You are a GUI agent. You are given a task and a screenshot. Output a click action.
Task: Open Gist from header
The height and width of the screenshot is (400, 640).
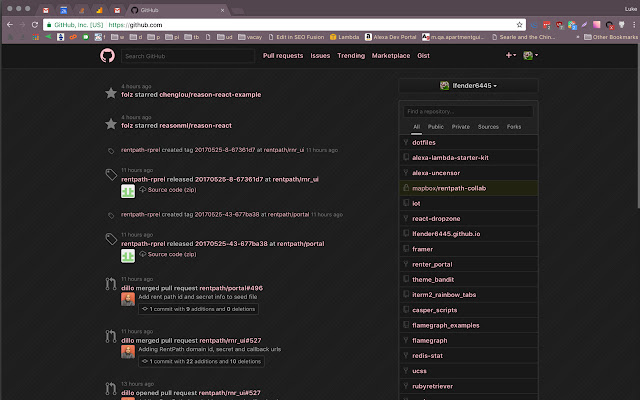coord(423,56)
